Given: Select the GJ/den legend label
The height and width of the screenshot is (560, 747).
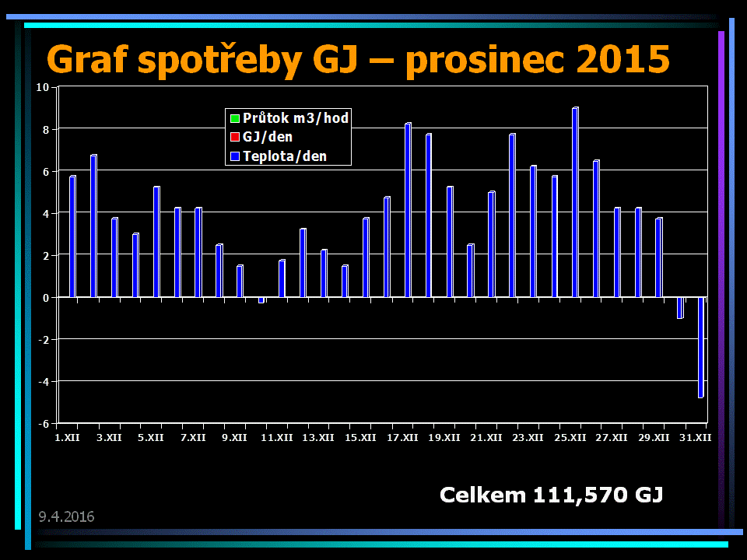Looking at the screenshot, I should click(268, 137).
